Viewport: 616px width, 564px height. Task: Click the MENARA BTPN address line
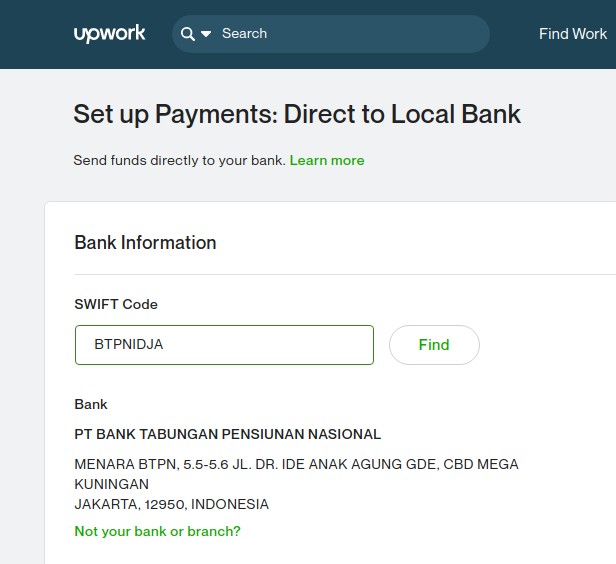[296, 464]
